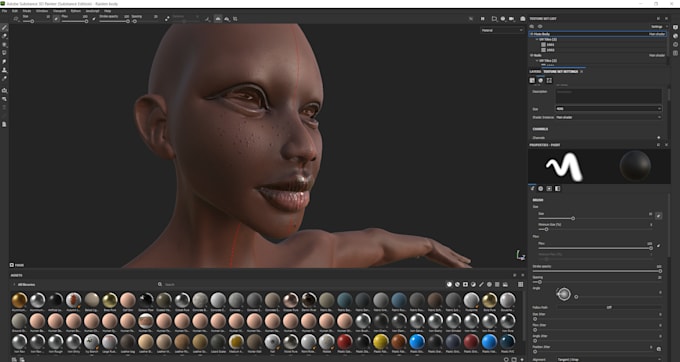Select the Projection tool
The width and height of the screenshot is (680, 362).
pos(5,45)
